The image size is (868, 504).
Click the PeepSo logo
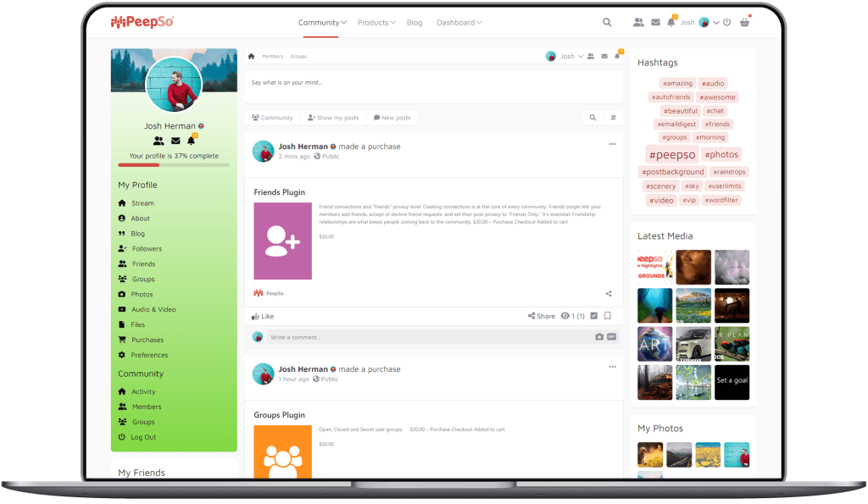[x=142, y=22]
